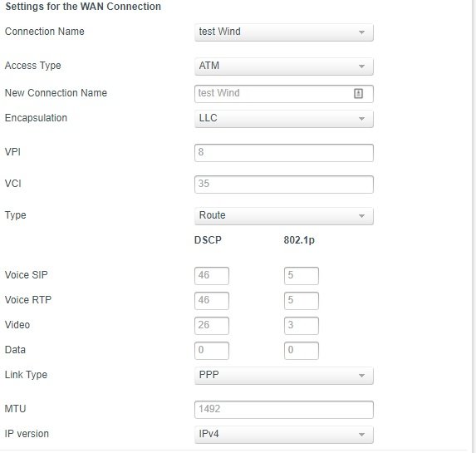Click the Video 802.1p field
476x453 pixels.
coord(302,325)
